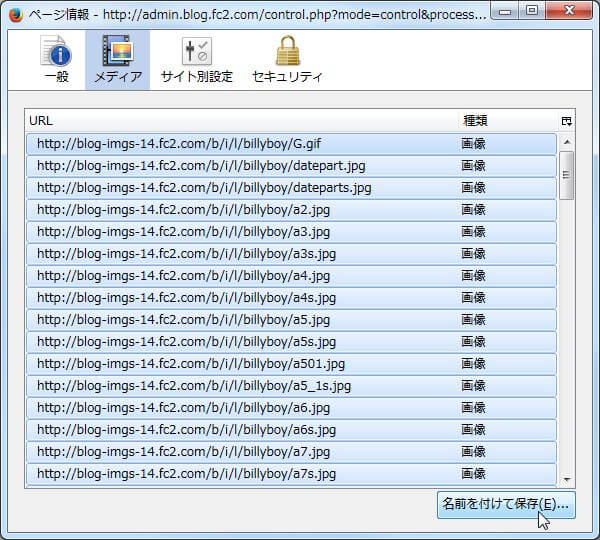The height and width of the screenshot is (540, 600).
Task: Click 画像 type cell of a7s.jpg row
Action: pyautogui.click(x=473, y=474)
